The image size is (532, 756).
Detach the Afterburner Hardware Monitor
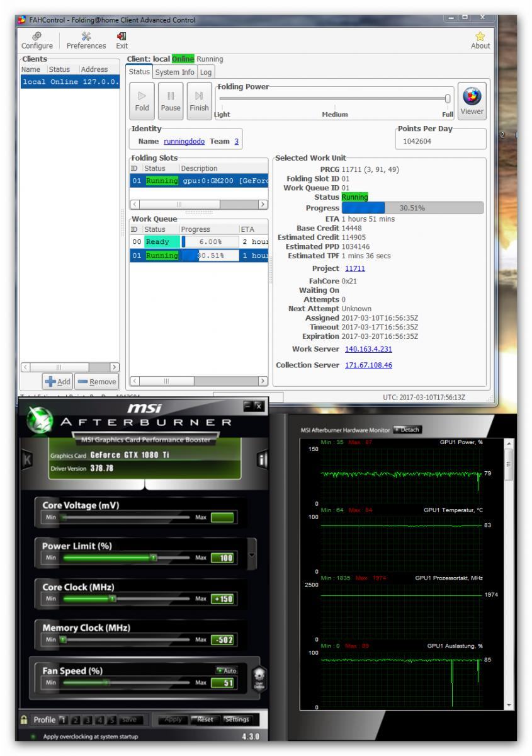408,430
